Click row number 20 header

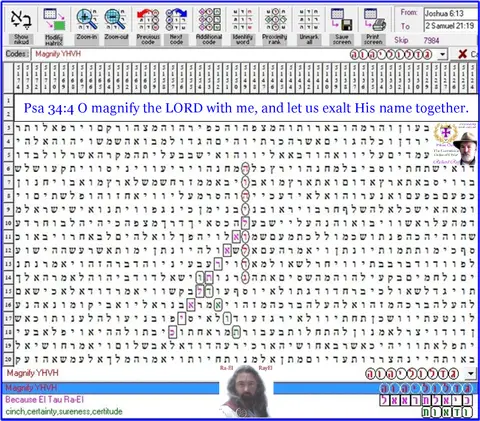point(9,359)
